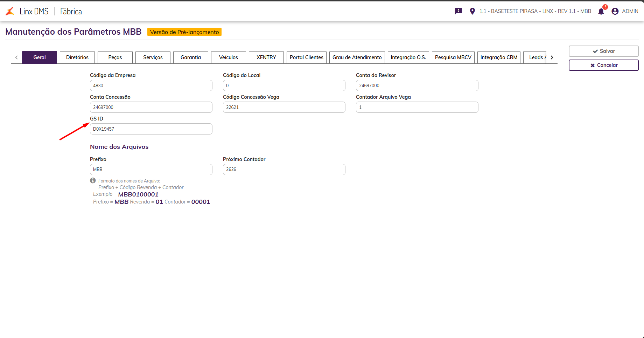Image resolution: width=644 pixels, height=338 pixels.
Task: Focus the Prefixo input field
Action: click(151, 170)
